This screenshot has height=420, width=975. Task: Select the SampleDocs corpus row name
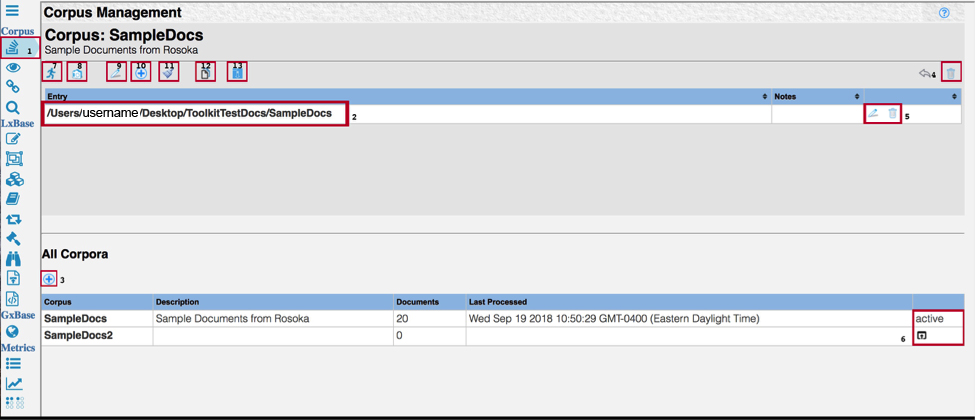coord(75,319)
